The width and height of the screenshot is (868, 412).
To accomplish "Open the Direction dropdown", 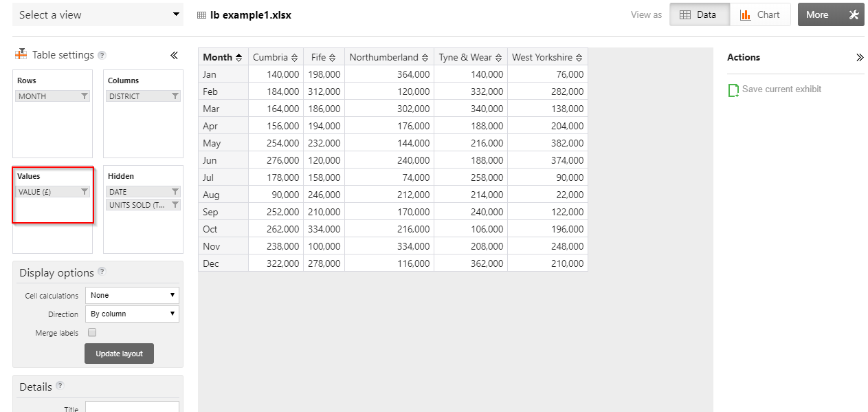I will pyautogui.click(x=132, y=314).
